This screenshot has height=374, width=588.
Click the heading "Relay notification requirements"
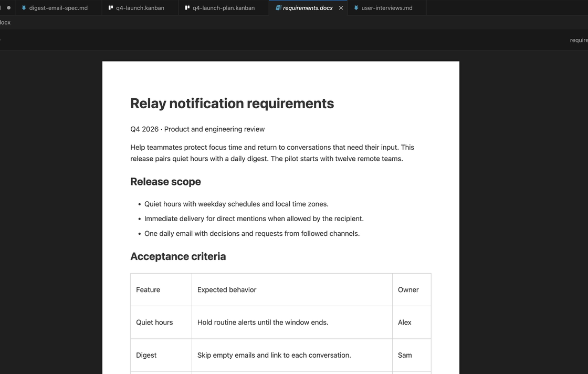click(x=232, y=103)
